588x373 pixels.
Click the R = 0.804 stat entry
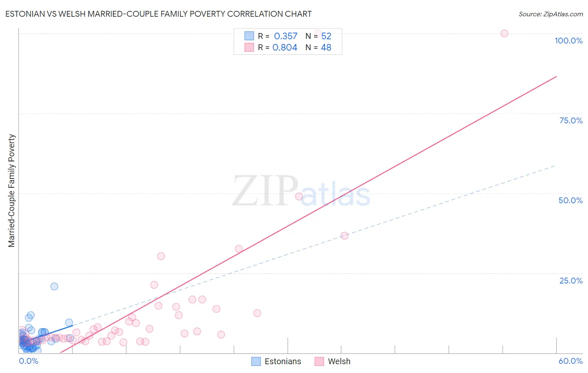[x=278, y=47]
